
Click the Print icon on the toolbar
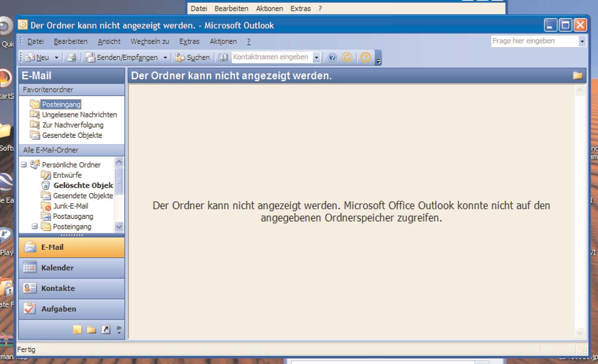pyautogui.click(x=72, y=57)
